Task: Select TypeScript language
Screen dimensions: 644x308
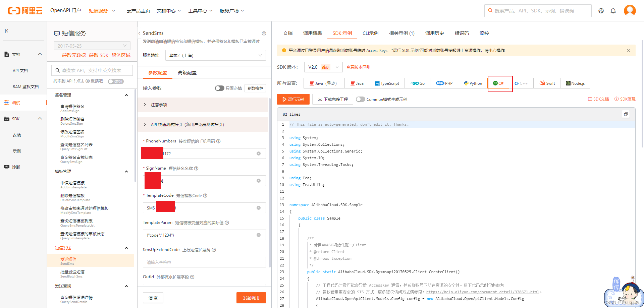Action: pos(387,83)
